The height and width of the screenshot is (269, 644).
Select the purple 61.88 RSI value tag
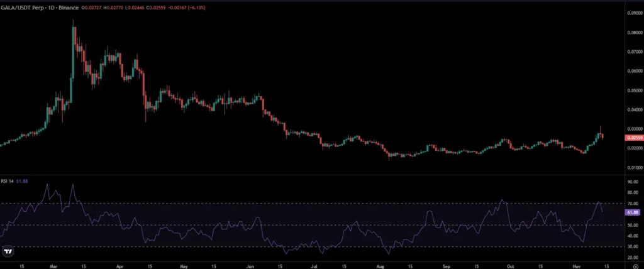pyautogui.click(x=633, y=212)
